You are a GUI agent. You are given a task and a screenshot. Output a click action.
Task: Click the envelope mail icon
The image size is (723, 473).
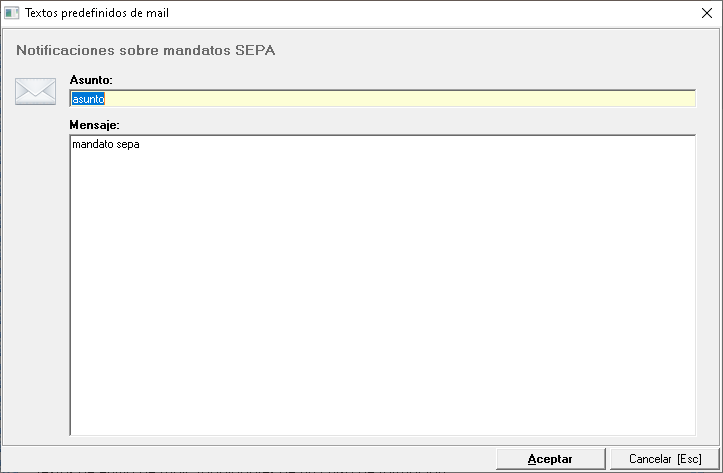point(35,91)
